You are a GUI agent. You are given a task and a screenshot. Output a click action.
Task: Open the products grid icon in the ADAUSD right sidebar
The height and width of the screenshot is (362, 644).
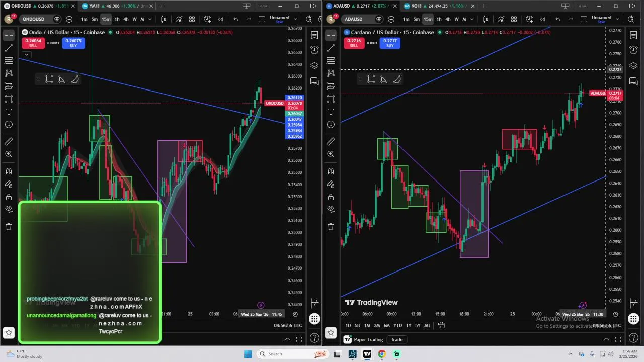pos(633,319)
